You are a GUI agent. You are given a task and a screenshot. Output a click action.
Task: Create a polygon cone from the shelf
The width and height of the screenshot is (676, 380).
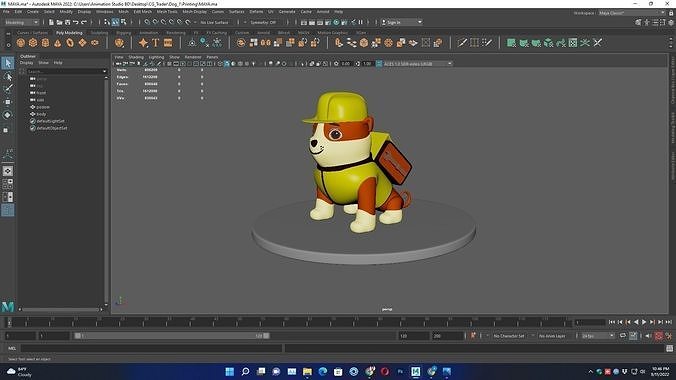click(57, 43)
